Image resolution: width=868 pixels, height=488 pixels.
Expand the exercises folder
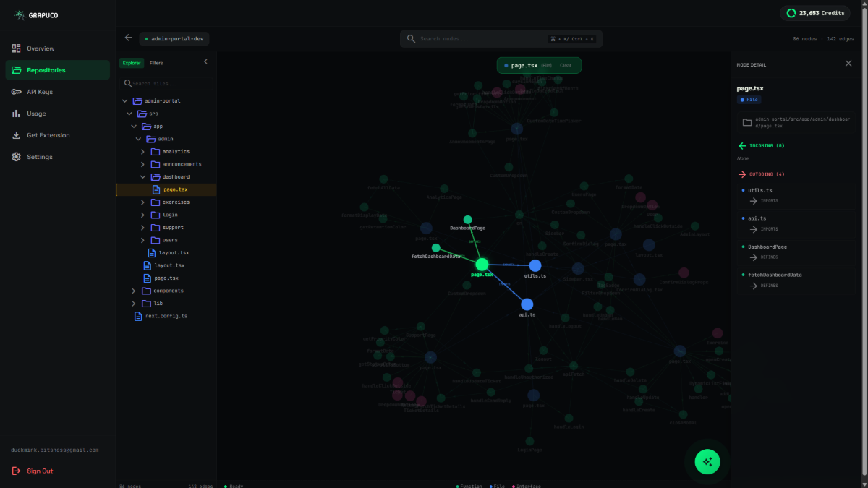coord(142,202)
